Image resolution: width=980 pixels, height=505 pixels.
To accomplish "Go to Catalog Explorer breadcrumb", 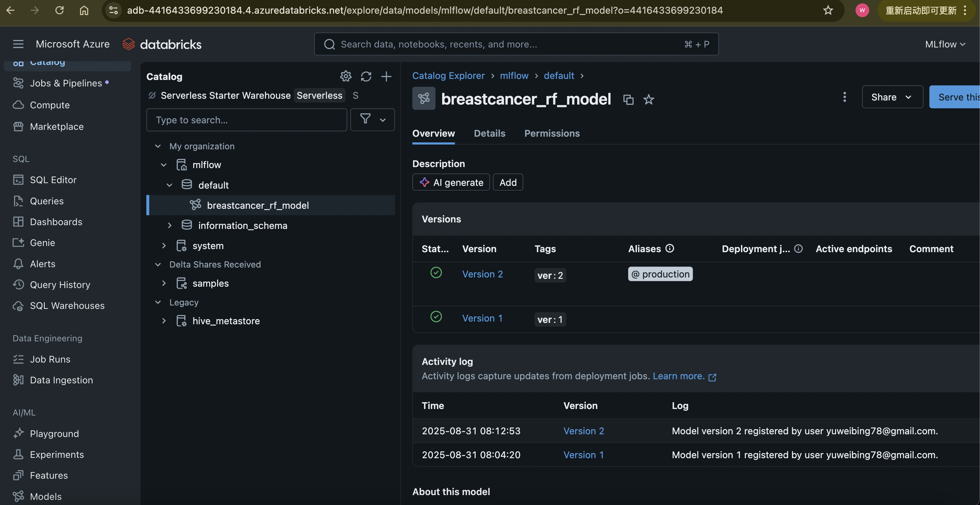I will 449,76.
